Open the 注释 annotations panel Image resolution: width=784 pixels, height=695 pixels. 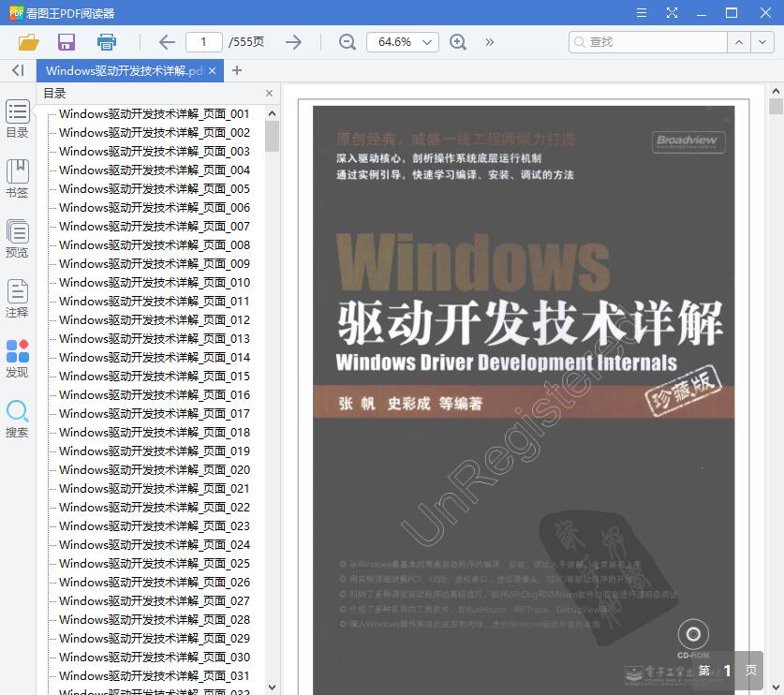click(18, 299)
